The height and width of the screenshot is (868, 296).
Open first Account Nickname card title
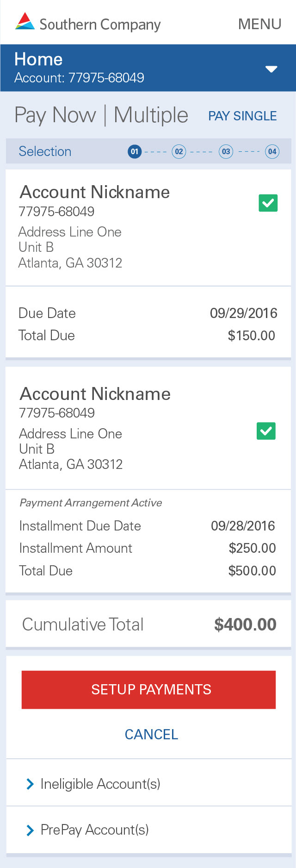click(95, 192)
